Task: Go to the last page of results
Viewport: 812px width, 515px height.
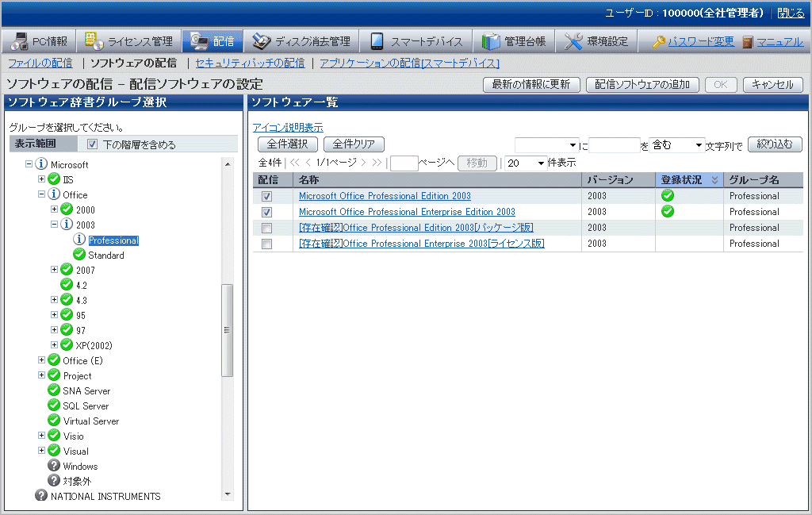Action: click(377, 163)
